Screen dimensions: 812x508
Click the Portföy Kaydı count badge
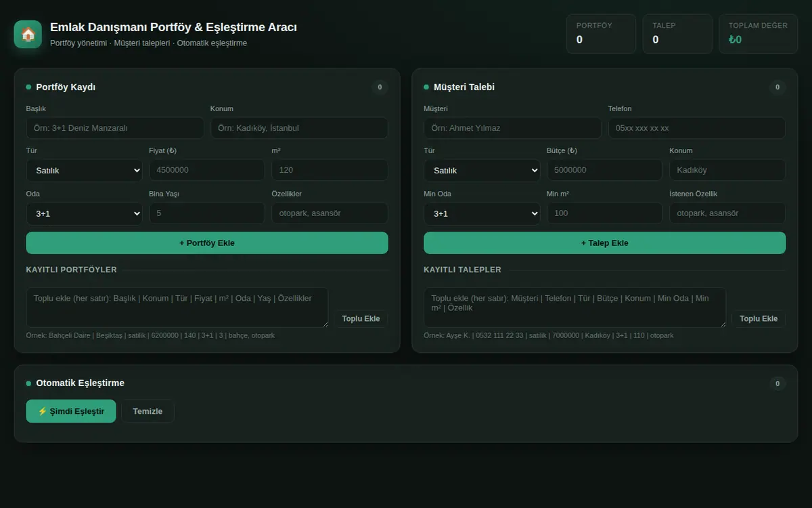[380, 87]
